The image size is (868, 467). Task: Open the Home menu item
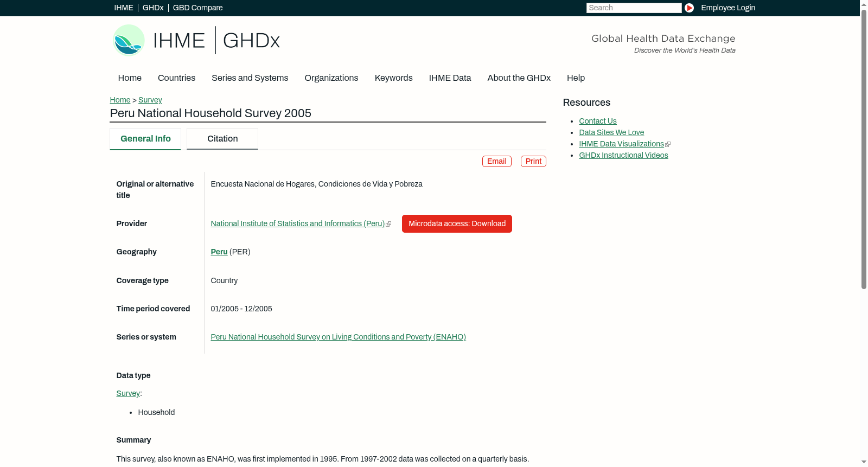130,78
